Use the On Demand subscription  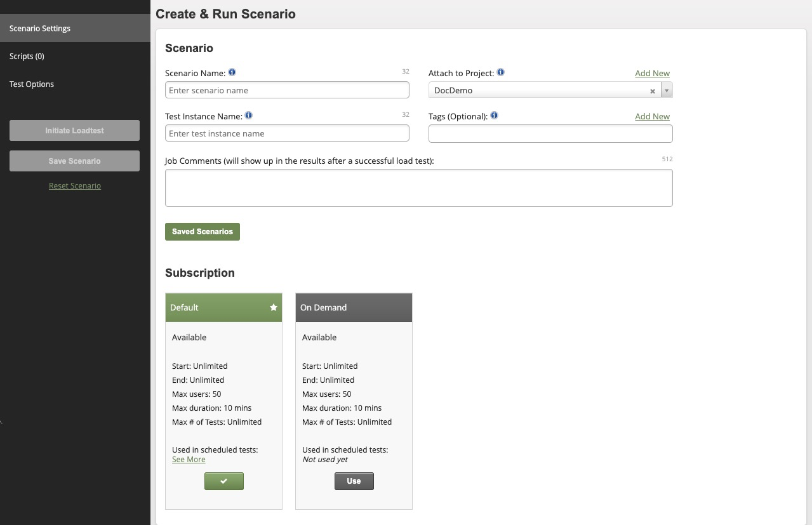pos(354,481)
